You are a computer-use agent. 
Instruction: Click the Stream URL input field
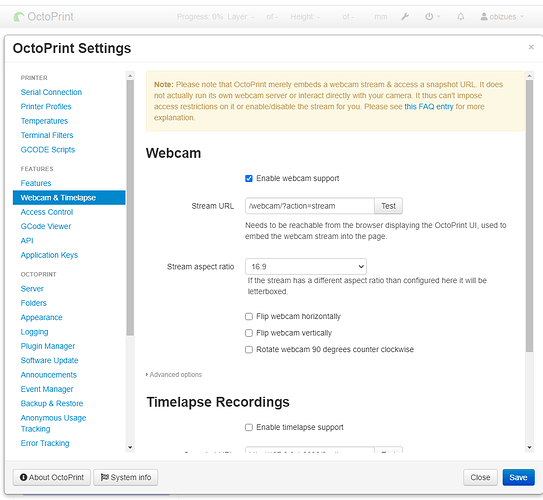(310, 206)
